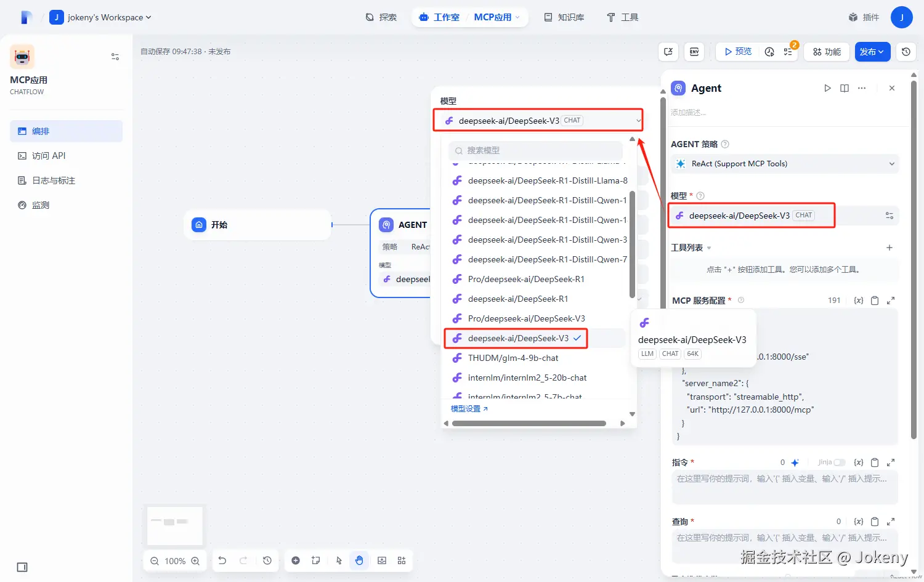Click the export image icon in bottom toolbar
This screenshot has height=582, width=924.
[382, 560]
